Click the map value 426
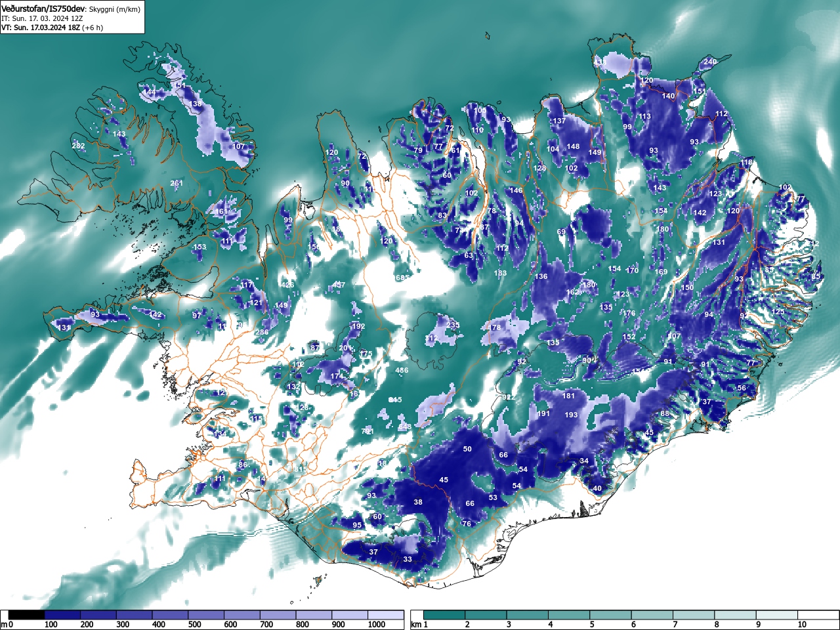 click(287, 285)
